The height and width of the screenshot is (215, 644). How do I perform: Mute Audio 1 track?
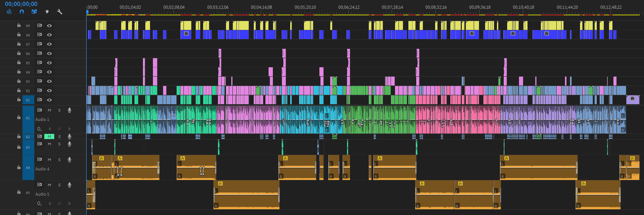coord(50,110)
